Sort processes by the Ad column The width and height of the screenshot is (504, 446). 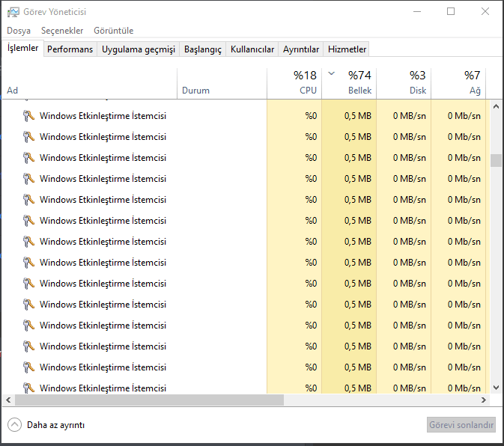click(x=90, y=84)
